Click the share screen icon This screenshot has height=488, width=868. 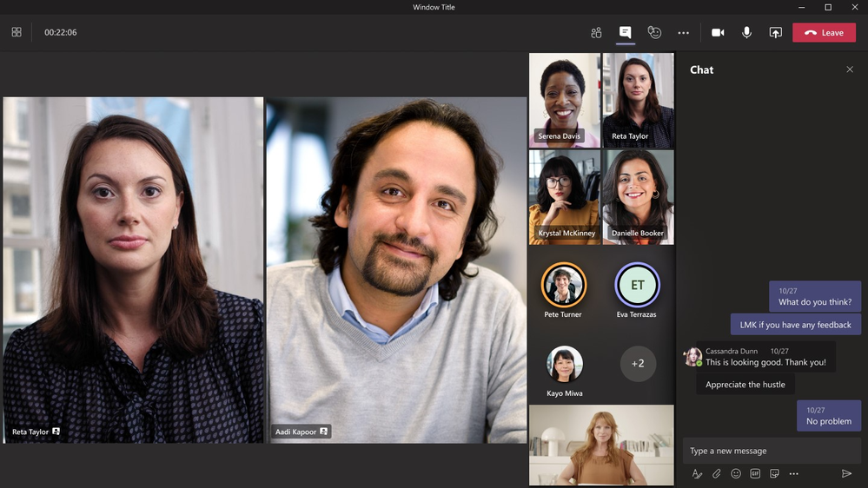pos(776,33)
